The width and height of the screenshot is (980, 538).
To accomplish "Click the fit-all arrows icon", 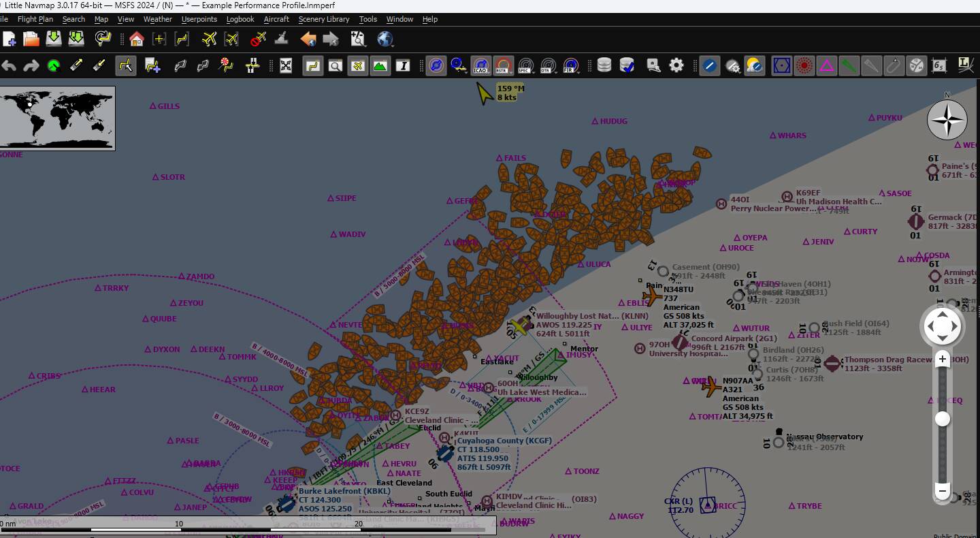I will [x=286, y=65].
